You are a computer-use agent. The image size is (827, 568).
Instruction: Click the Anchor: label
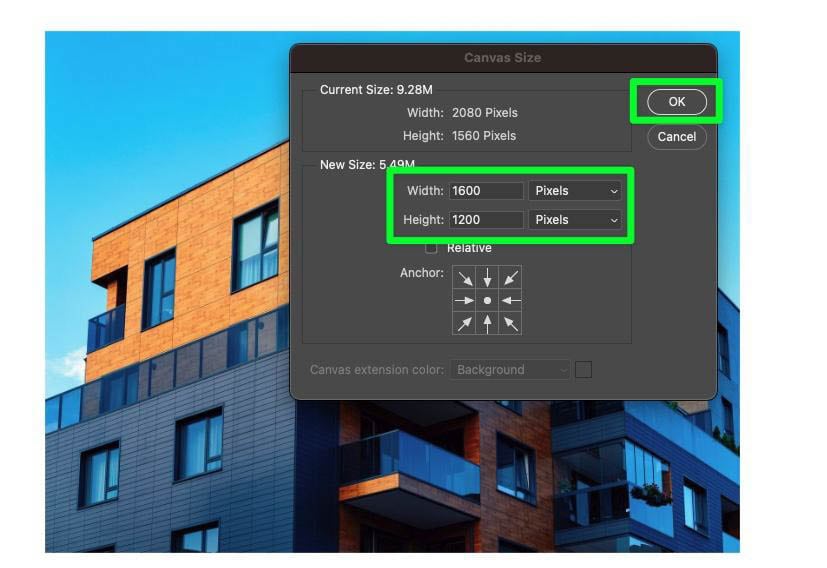click(421, 273)
